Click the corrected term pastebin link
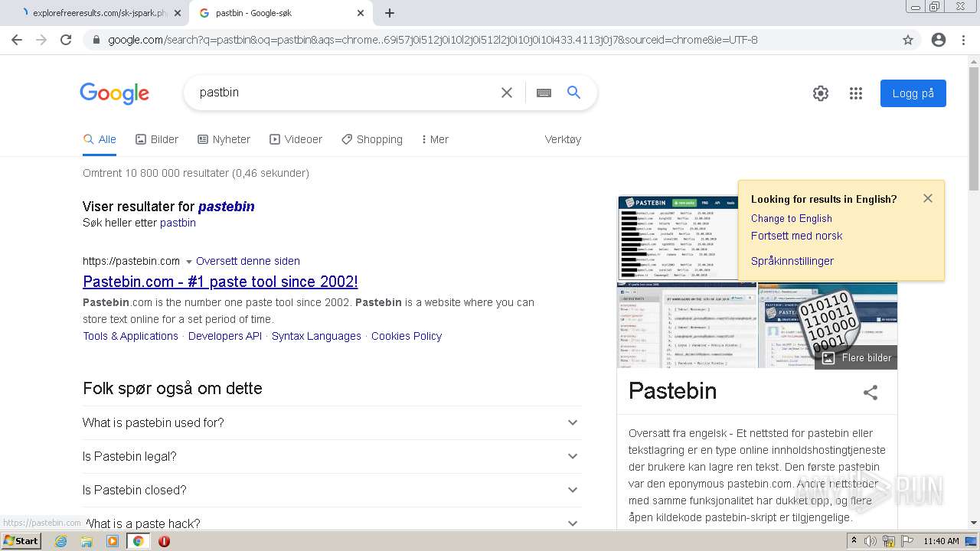The height and width of the screenshot is (551, 980). coord(226,207)
